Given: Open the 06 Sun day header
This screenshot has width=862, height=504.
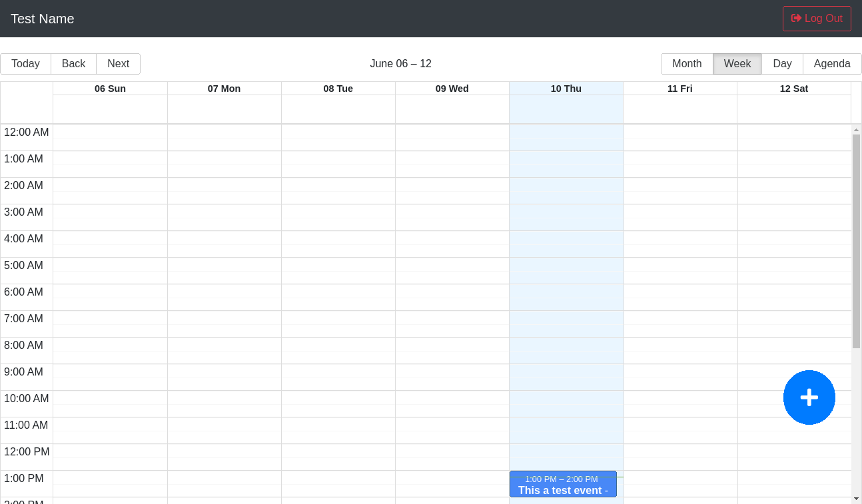Looking at the screenshot, I should tap(110, 89).
